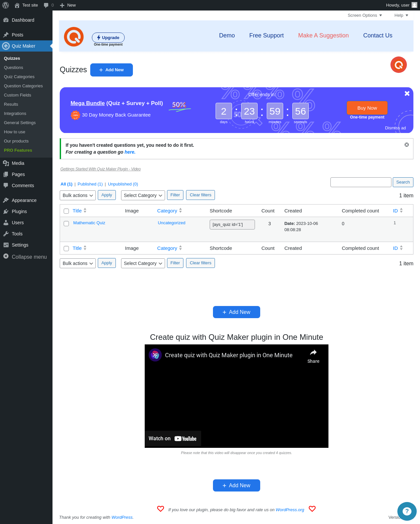Open the top Bulk actions dropdown
Image resolution: width=420 pixels, height=524 pixels.
point(78,195)
